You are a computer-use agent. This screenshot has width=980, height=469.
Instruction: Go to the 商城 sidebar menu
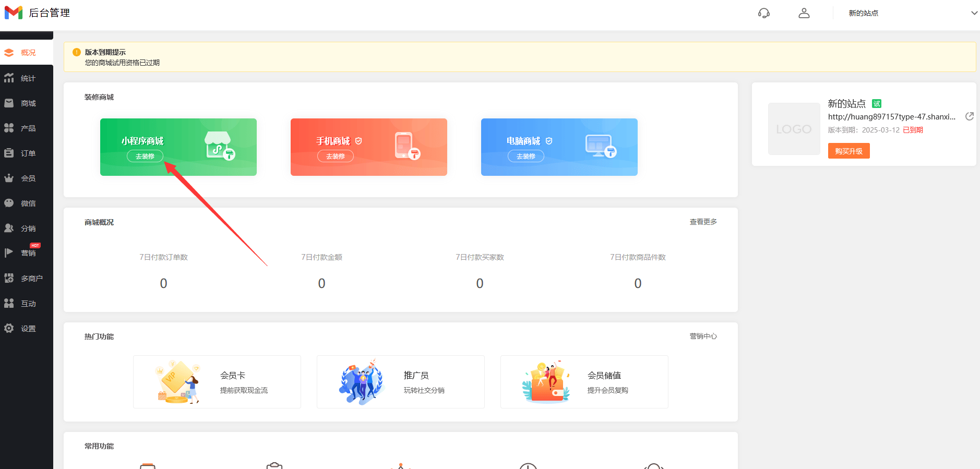[28, 103]
